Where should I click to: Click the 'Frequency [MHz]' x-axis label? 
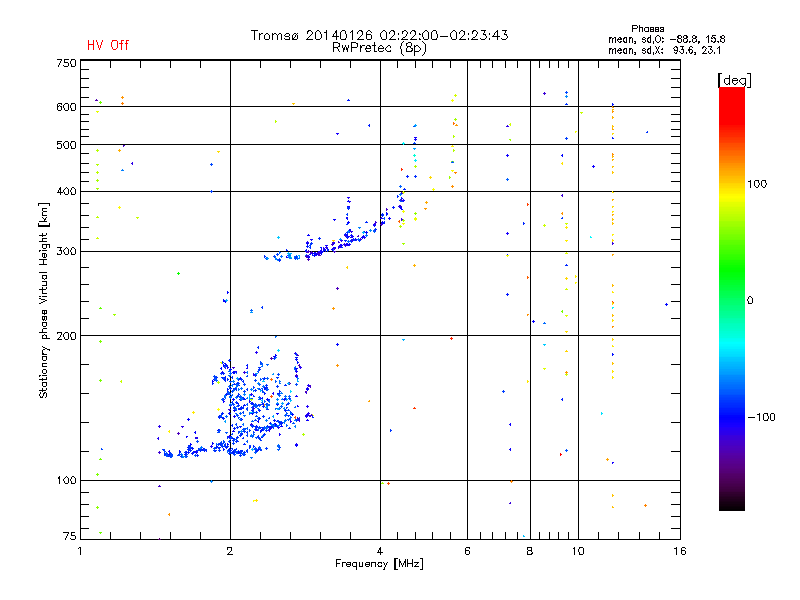pyautogui.click(x=379, y=564)
